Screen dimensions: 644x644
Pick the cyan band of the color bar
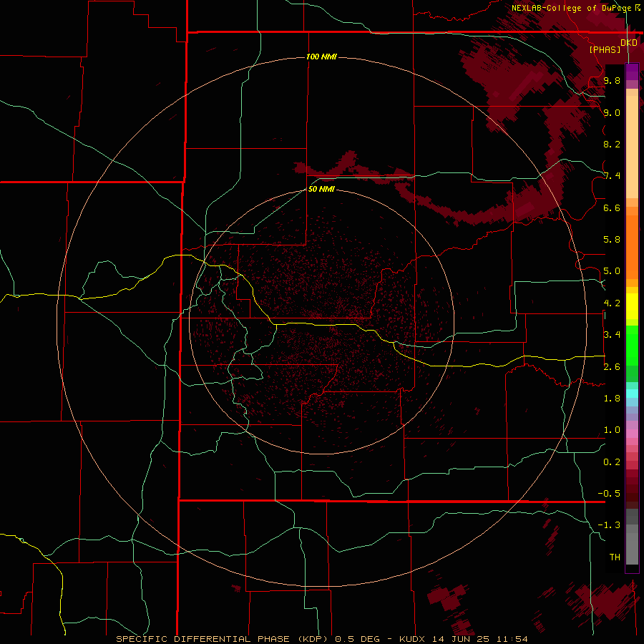click(632, 394)
